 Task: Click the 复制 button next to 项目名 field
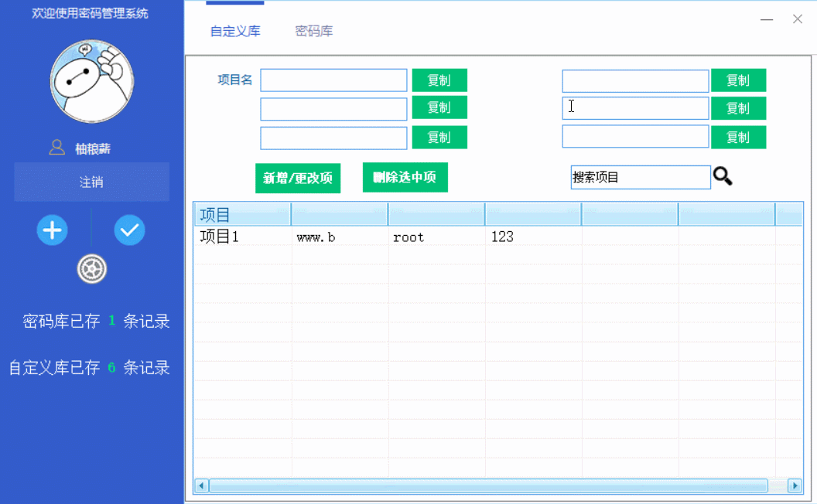(x=439, y=80)
